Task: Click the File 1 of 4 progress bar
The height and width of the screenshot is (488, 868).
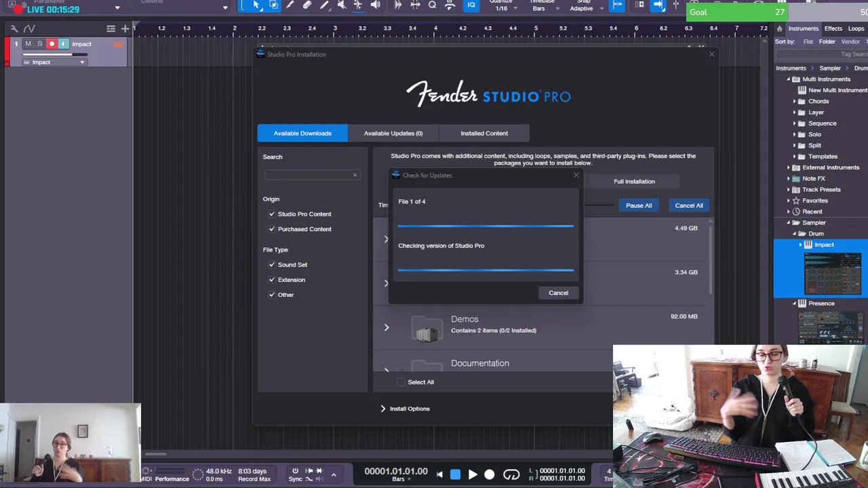Action: click(486, 226)
